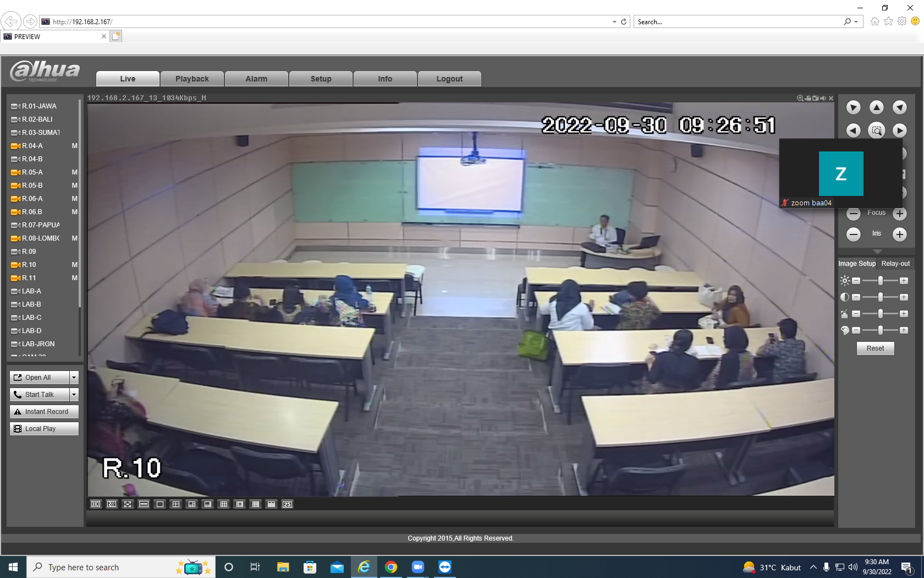Open the Start Talk dropdown arrow
This screenshot has height=578, width=924.
74,395
